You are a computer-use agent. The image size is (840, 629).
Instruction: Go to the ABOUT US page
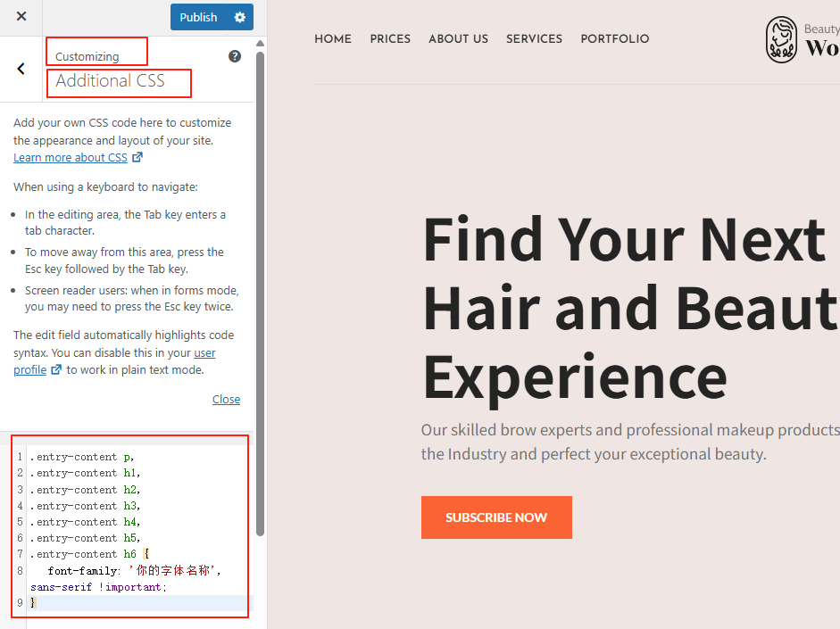tap(458, 39)
